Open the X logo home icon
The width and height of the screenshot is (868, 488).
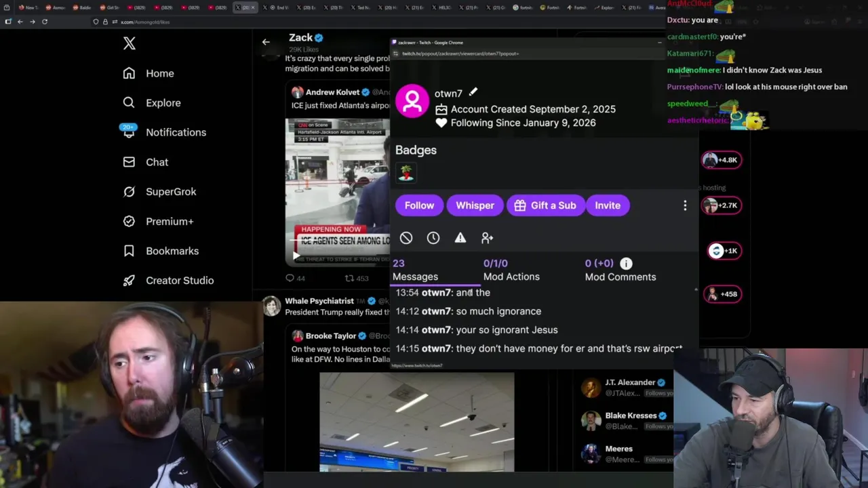130,43
